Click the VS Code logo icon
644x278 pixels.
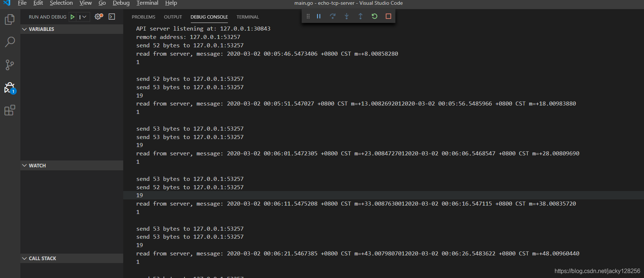pos(7,3)
